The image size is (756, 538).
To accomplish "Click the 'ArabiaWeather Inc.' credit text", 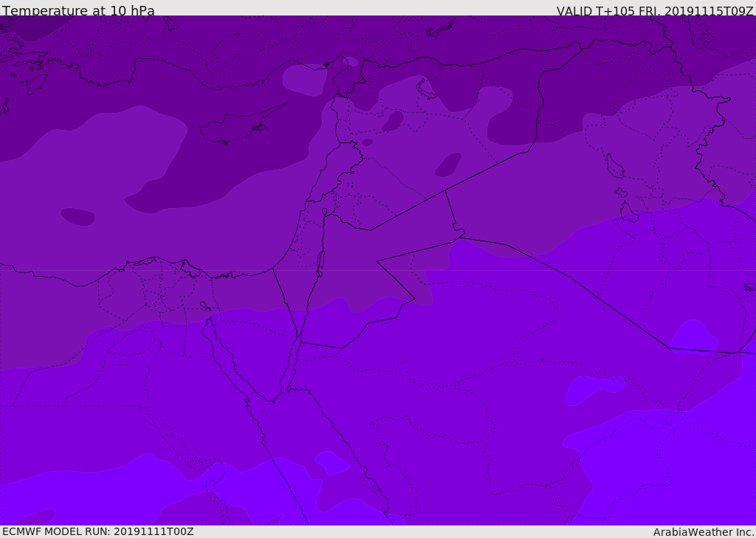I will [704, 532].
